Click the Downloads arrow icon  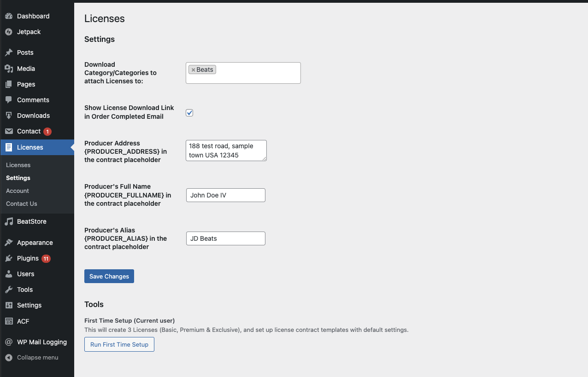pyautogui.click(x=9, y=116)
